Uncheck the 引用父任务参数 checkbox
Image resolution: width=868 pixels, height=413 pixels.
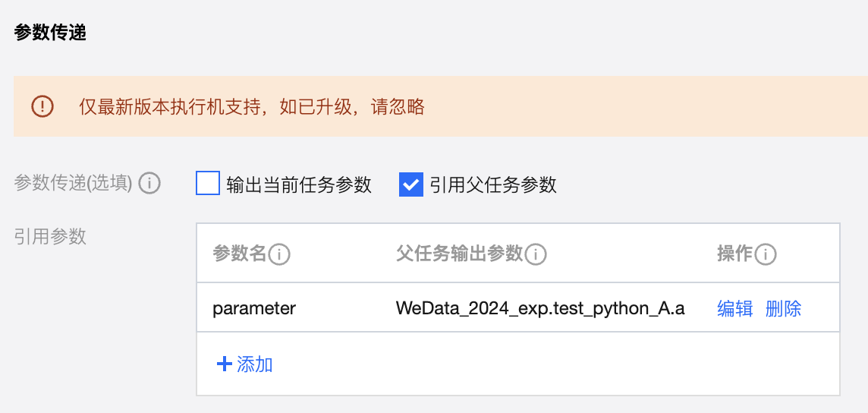pyautogui.click(x=410, y=184)
